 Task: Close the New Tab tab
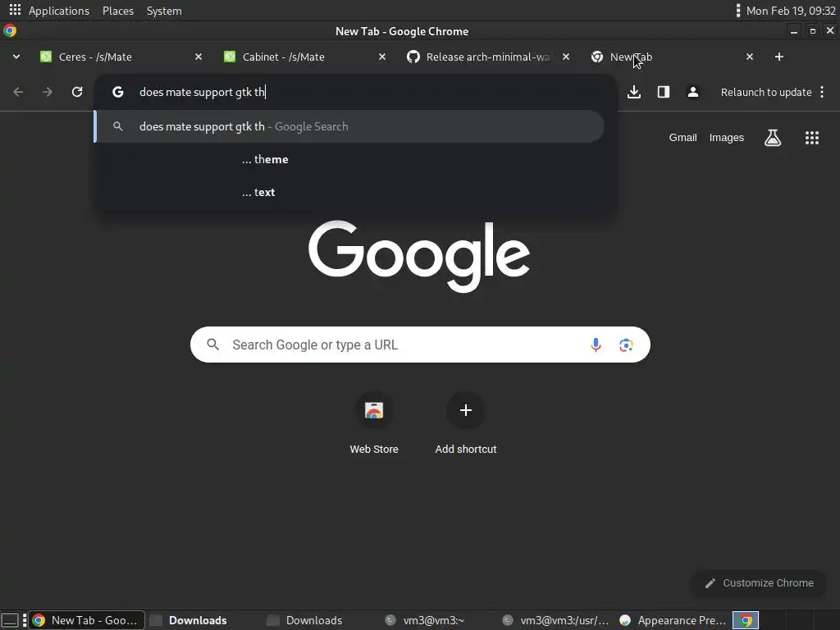point(750,57)
